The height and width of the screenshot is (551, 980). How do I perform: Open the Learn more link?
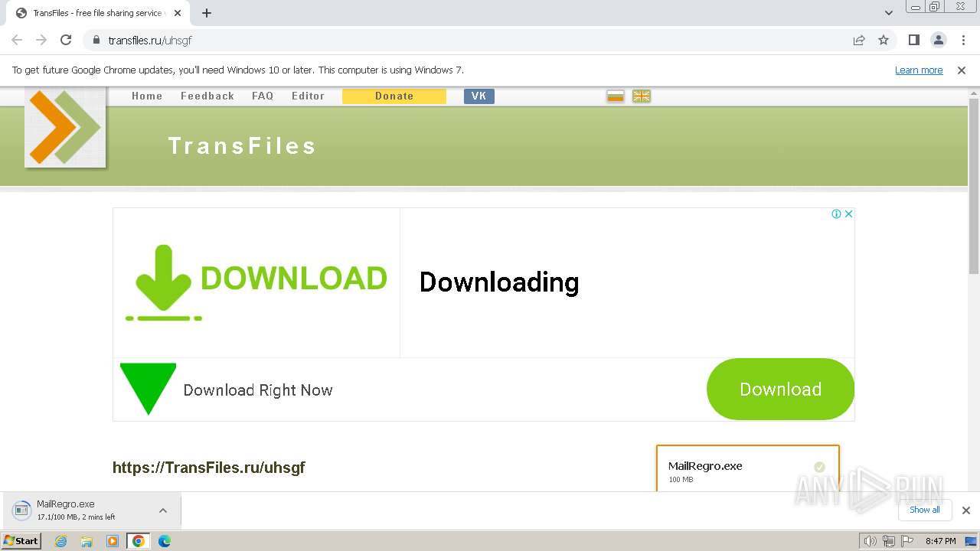919,70
